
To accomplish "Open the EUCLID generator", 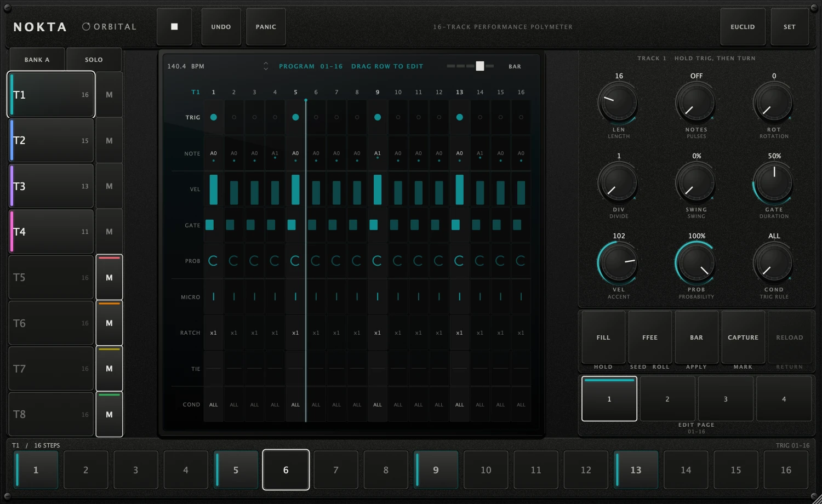I will point(743,26).
